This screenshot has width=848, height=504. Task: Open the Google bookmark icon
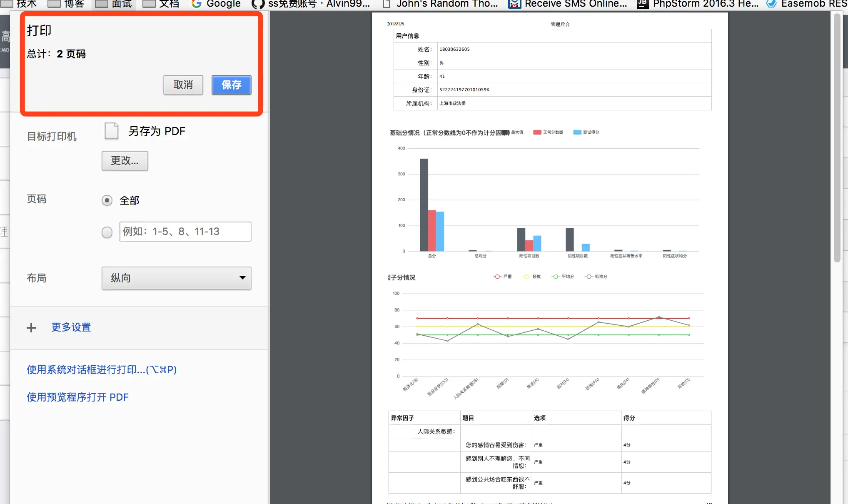click(x=196, y=4)
